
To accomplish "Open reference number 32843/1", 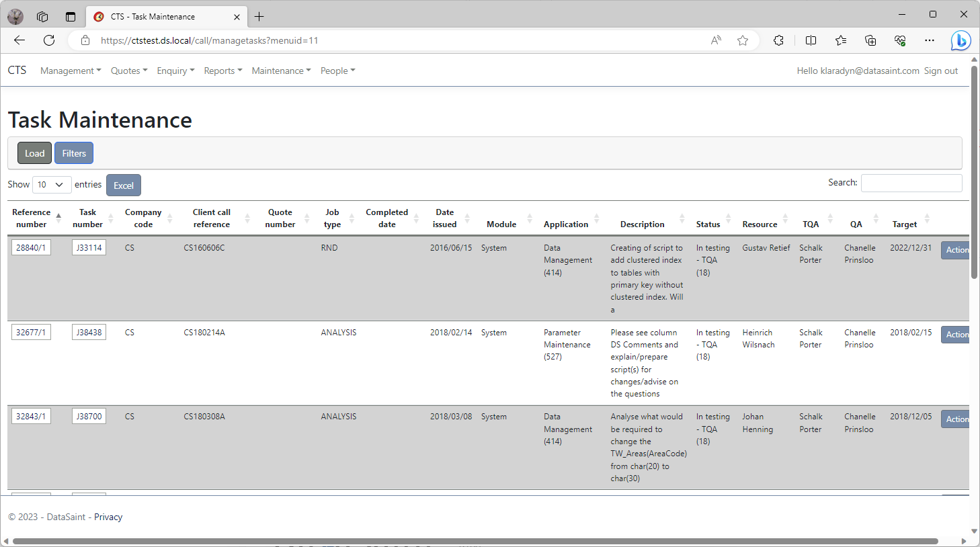I will tap(31, 417).
